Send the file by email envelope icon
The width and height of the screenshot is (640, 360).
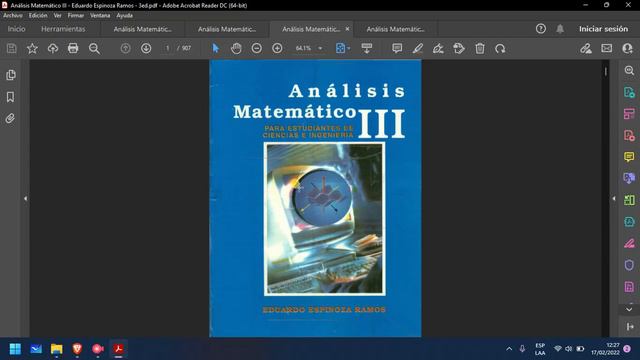[x=607, y=48]
